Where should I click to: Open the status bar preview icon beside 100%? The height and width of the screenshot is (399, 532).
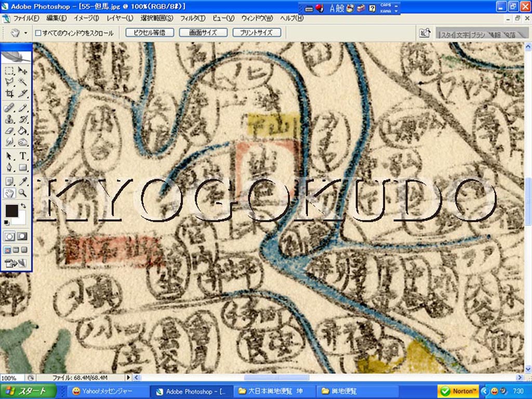(31, 378)
